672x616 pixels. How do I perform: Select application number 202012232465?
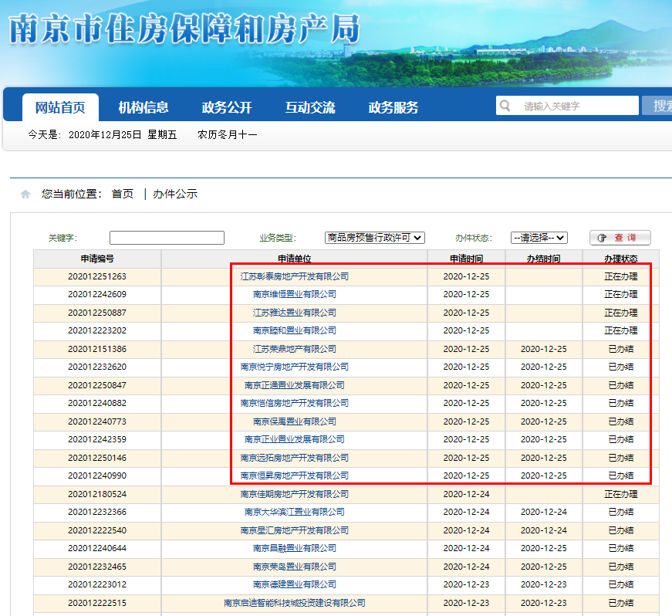97,567
